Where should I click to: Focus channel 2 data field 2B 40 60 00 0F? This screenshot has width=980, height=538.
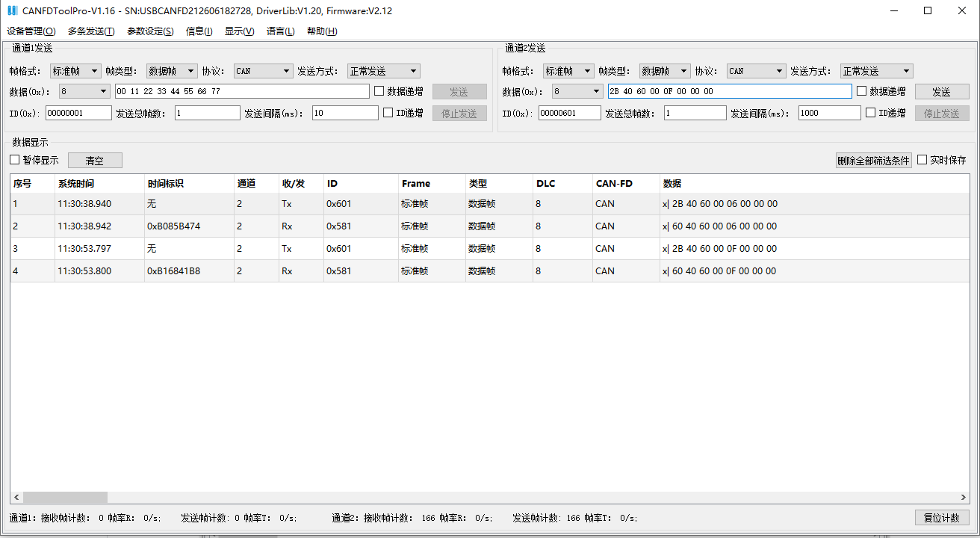(730, 91)
